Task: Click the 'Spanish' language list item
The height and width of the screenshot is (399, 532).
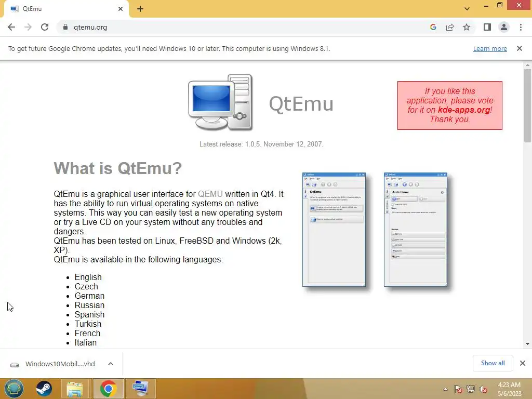Action: (x=89, y=314)
